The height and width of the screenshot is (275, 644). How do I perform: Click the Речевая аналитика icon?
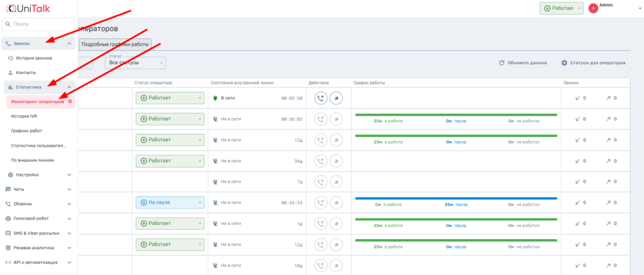tap(8, 248)
